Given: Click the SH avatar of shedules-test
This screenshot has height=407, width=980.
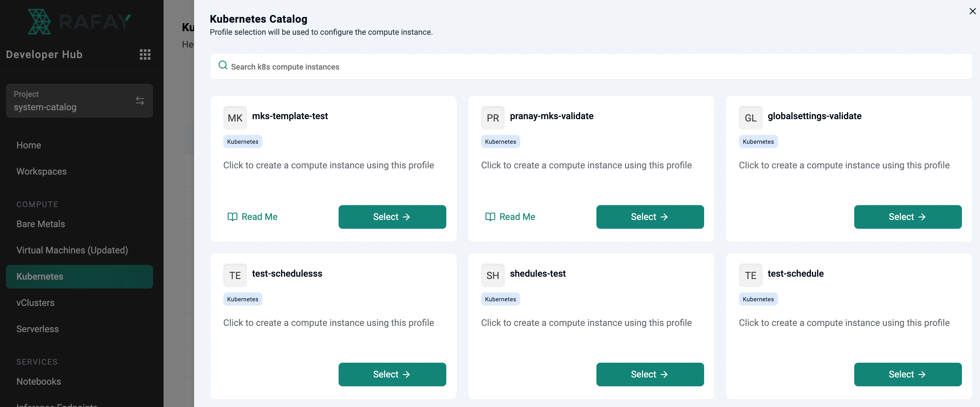Looking at the screenshot, I should pyautogui.click(x=493, y=275).
